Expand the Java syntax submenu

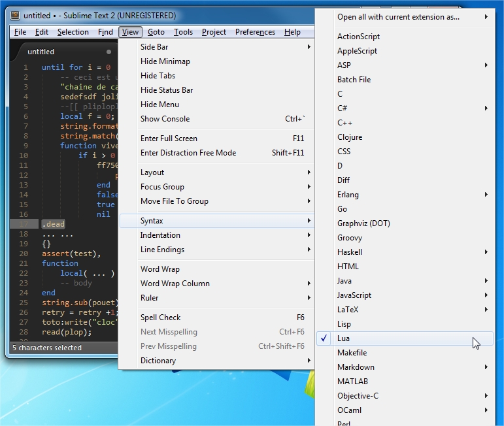coord(405,281)
